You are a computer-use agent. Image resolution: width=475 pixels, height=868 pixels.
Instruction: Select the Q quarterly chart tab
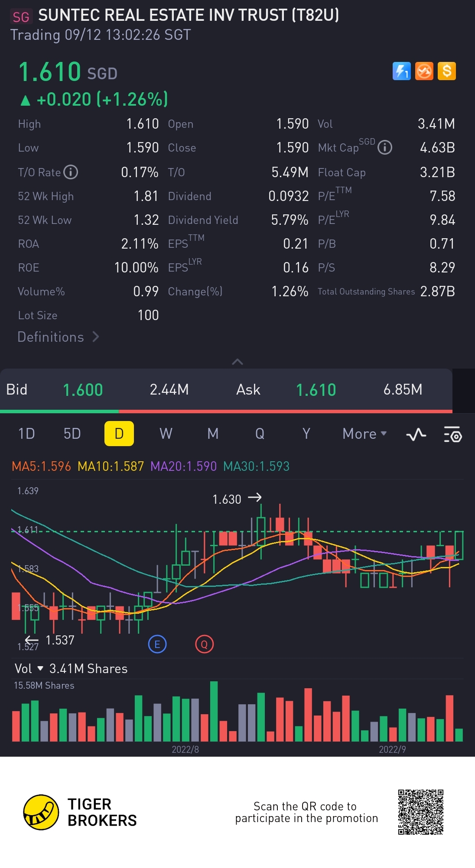point(260,434)
